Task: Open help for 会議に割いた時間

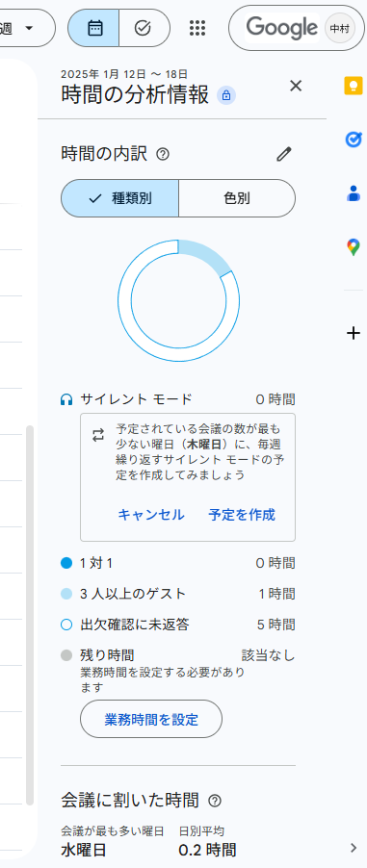Action: [x=215, y=801]
